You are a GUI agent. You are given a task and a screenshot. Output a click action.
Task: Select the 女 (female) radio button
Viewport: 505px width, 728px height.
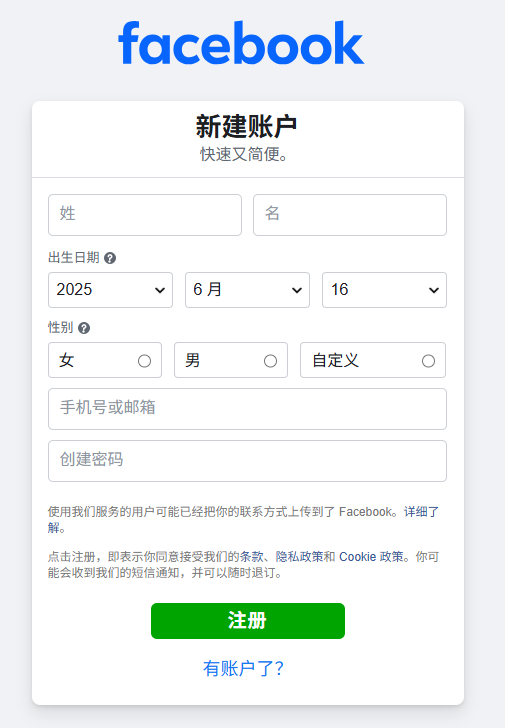[x=144, y=361]
